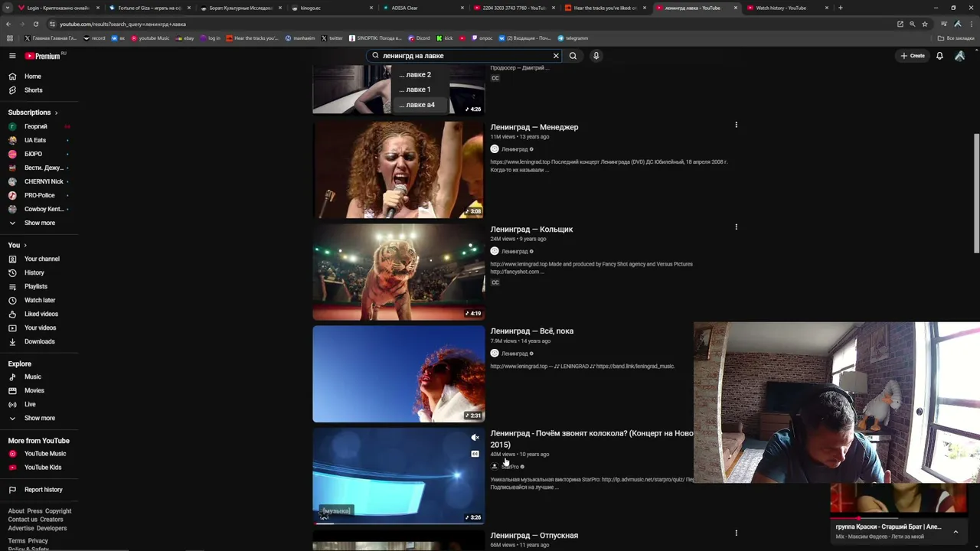980x551 pixels.
Task: Open the YouTube guide hamburger menu
Action: 12,56
